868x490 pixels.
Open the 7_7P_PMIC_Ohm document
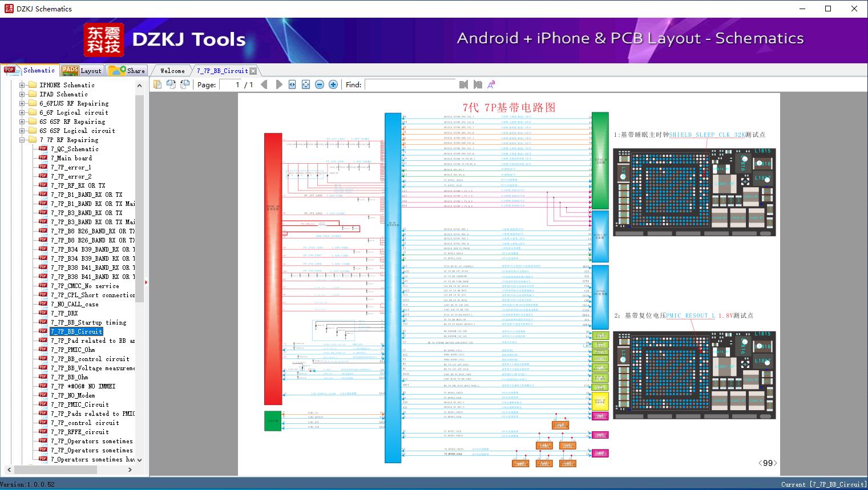[73, 350]
